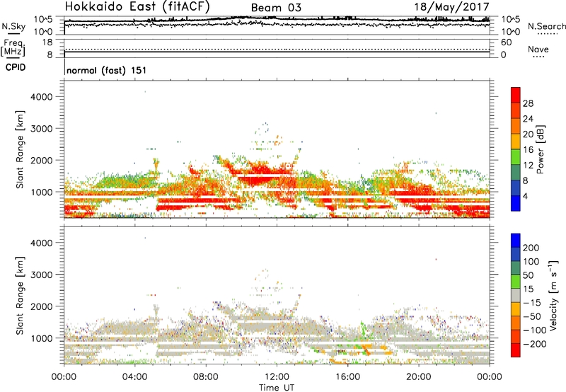Select "Slant Range [km]" beside the velocity panel
Image resolution: width=566 pixels, height=392 pixels.
point(20,295)
